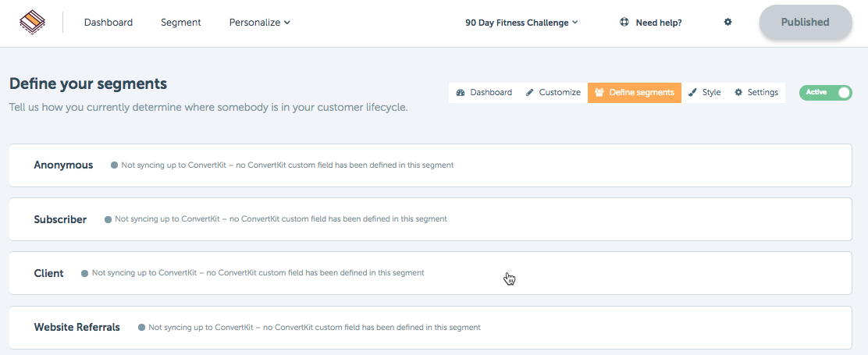The width and height of the screenshot is (868, 355).
Task: Click the app logo icon
Action: [32, 23]
